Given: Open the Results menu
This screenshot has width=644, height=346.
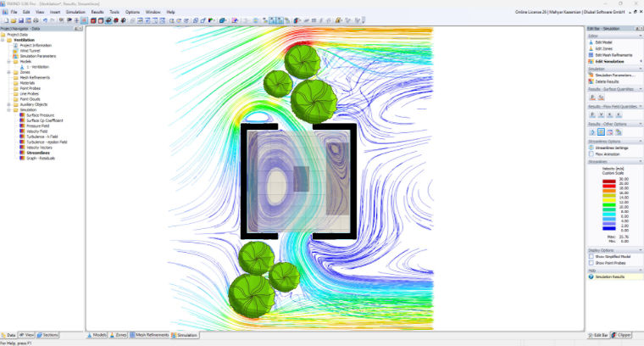Looking at the screenshot, I should click(x=97, y=12).
